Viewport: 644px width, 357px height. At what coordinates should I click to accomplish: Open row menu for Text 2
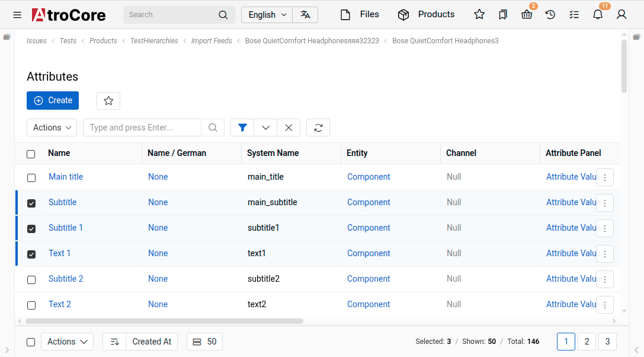[604, 305]
